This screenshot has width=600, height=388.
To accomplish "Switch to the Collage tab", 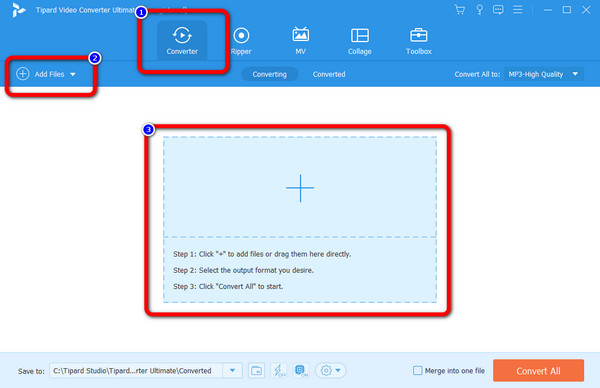I will coord(360,41).
